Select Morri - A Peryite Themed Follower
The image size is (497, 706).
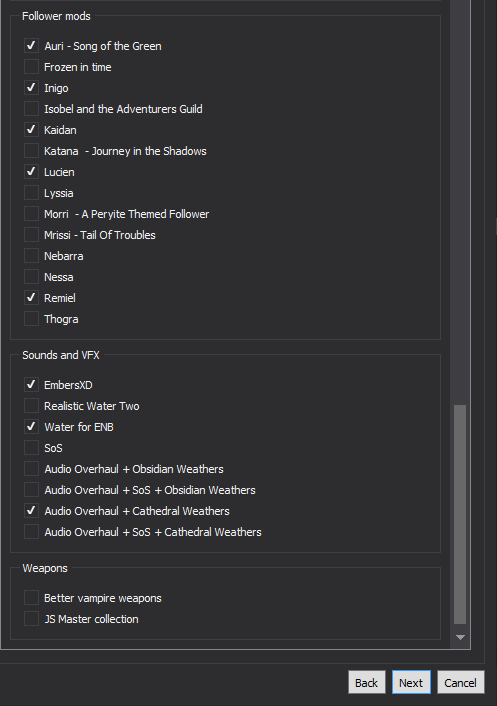pos(31,214)
